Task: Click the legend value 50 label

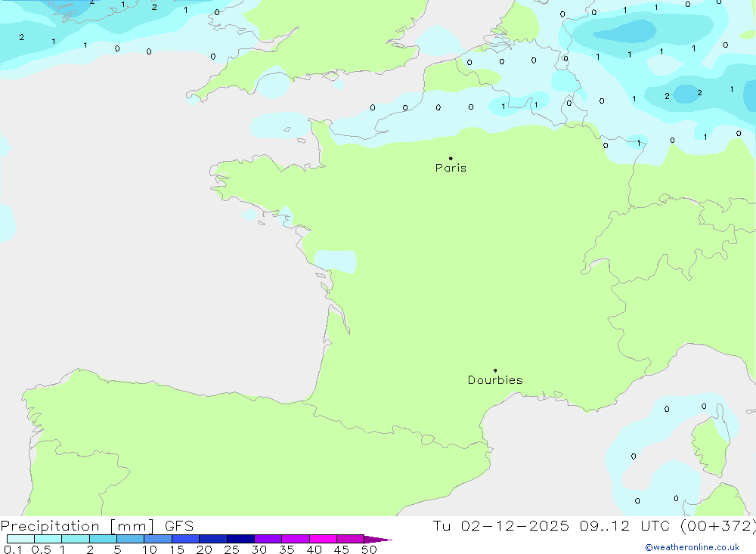Action: pos(369,549)
